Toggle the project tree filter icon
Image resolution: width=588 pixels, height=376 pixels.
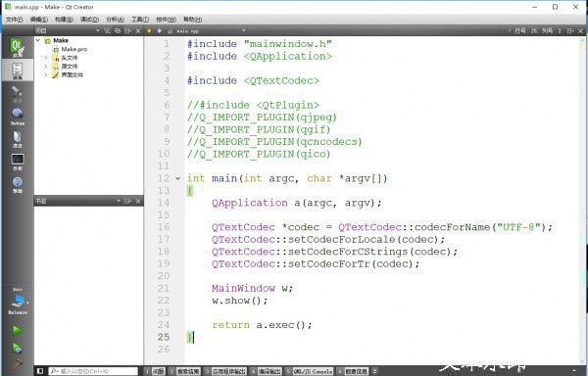(107, 30)
